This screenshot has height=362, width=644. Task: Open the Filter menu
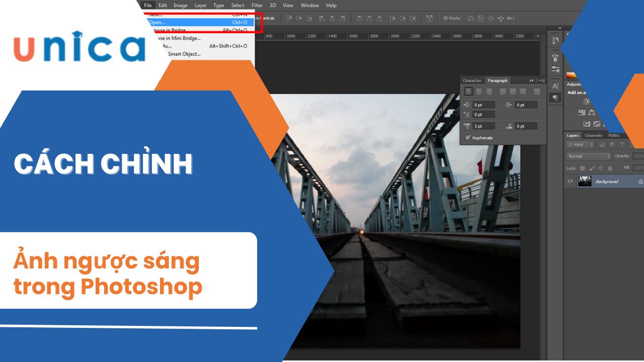[257, 6]
